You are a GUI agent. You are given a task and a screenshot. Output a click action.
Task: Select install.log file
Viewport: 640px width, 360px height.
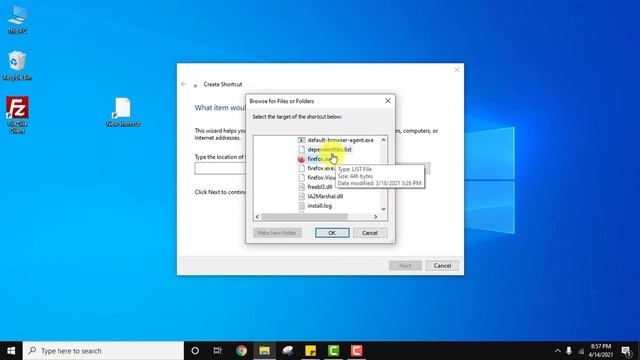point(315,206)
